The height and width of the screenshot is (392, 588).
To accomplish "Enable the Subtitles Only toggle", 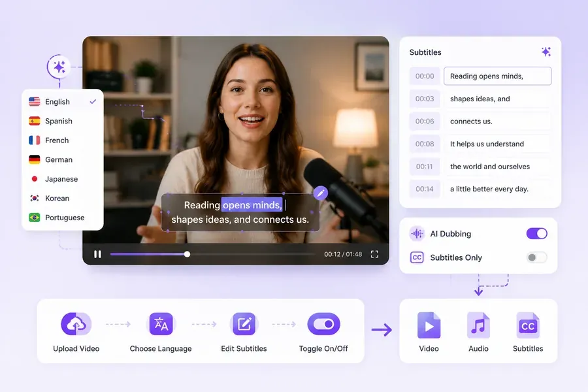I will pyautogui.click(x=536, y=257).
